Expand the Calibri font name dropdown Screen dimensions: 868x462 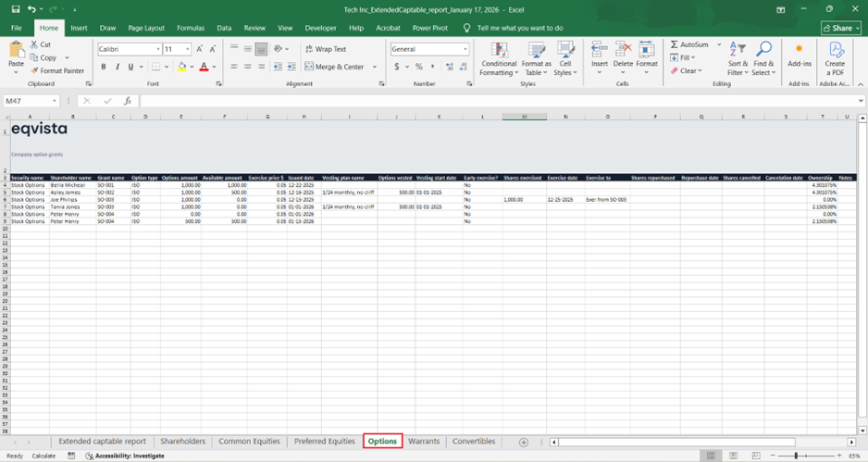[158, 49]
